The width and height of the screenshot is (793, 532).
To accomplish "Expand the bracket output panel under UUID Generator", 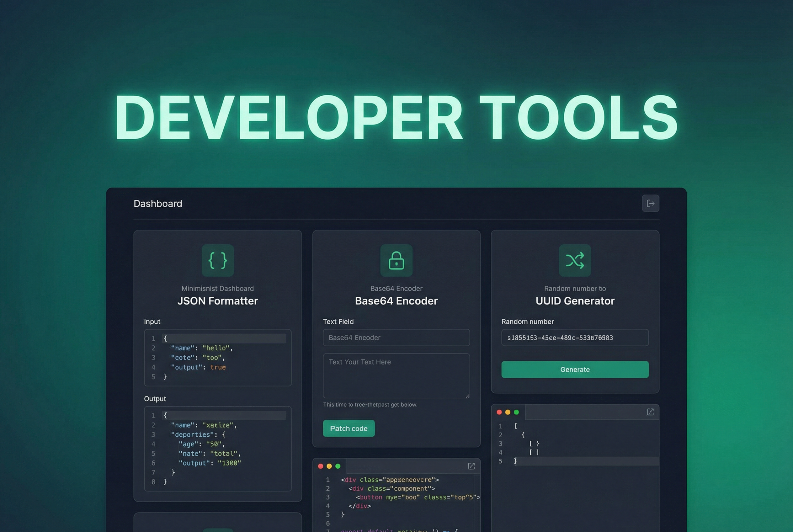I will 650,412.
